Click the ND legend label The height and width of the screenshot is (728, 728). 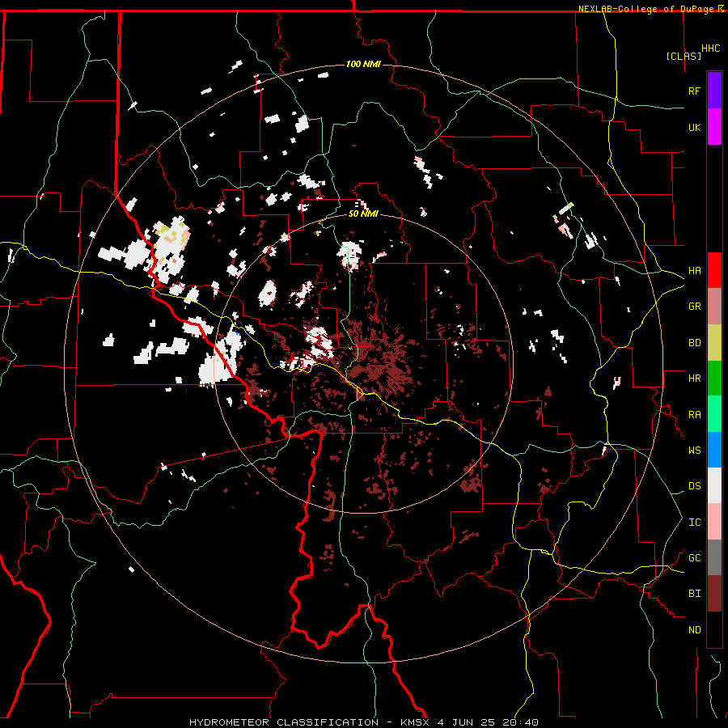(x=694, y=630)
